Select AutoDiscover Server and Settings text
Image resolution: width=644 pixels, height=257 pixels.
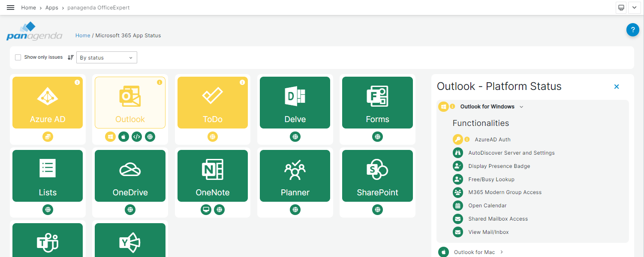(x=512, y=153)
